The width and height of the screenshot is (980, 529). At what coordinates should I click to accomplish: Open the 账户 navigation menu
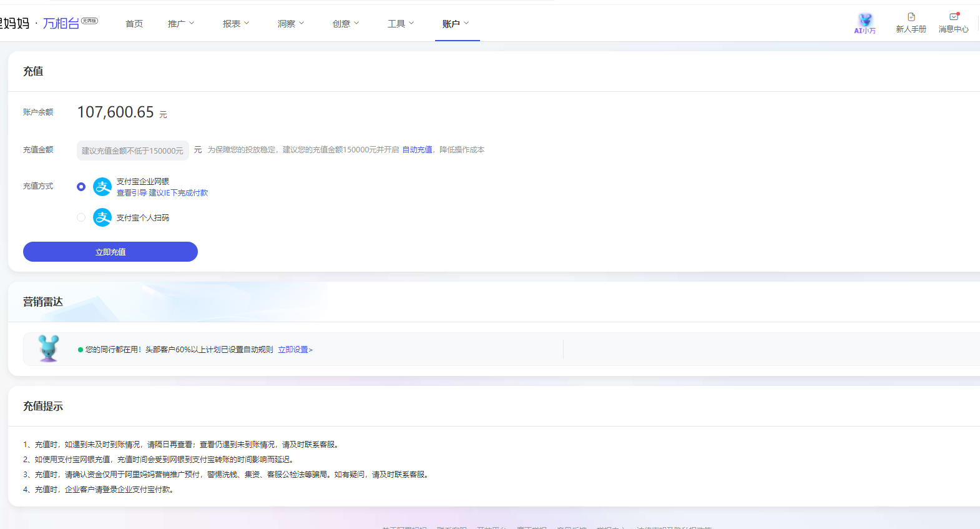pyautogui.click(x=456, y=24)
